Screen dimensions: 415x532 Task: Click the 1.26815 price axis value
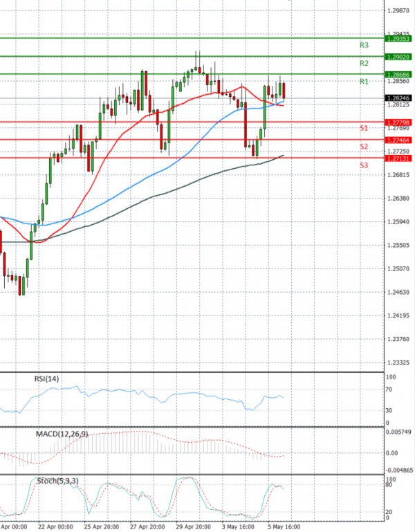coord(398,175)
